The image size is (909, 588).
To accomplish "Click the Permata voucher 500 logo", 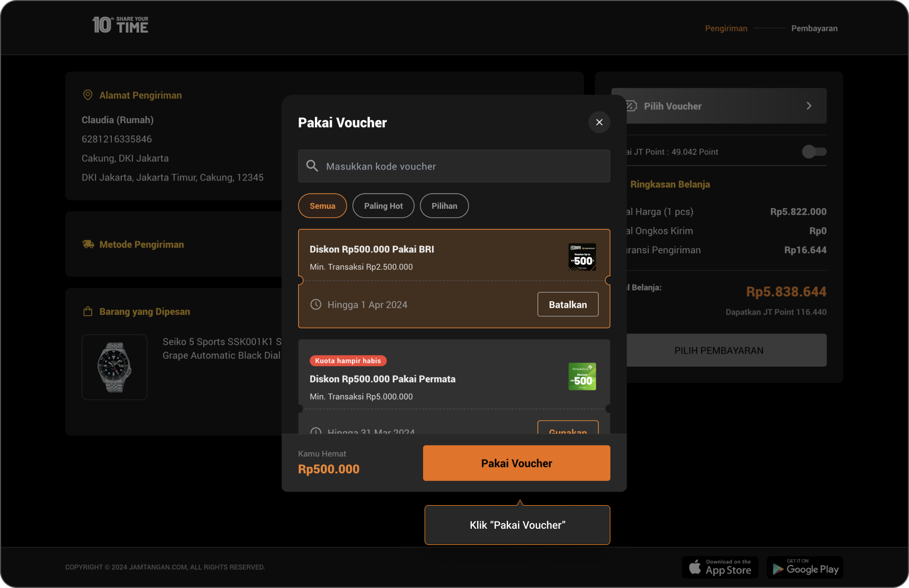I will click(582, 377).
